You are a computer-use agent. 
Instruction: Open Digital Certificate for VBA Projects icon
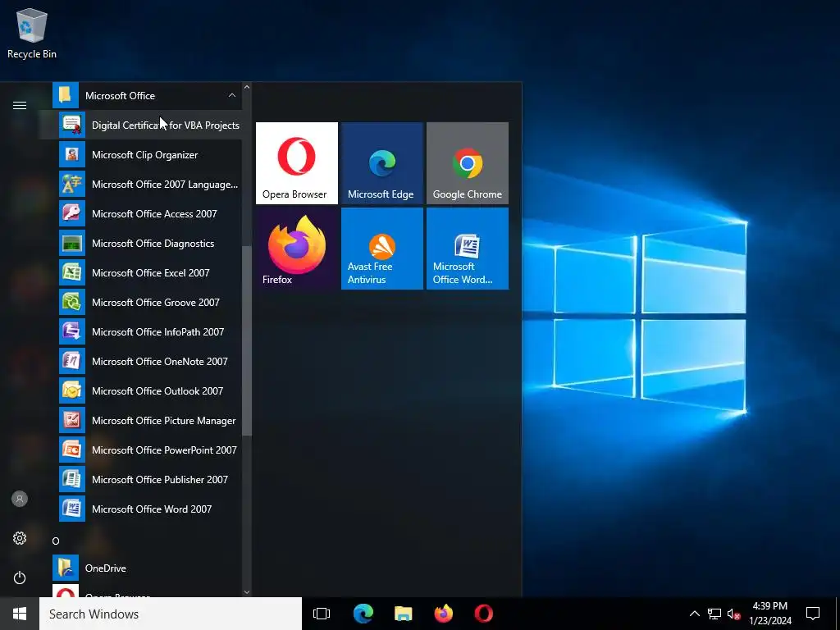coord(72,125)
